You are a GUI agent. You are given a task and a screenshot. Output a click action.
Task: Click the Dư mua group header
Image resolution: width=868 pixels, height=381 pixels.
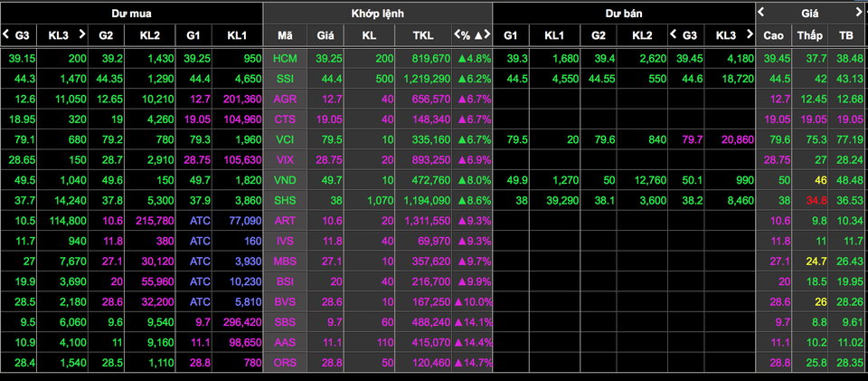131,14
